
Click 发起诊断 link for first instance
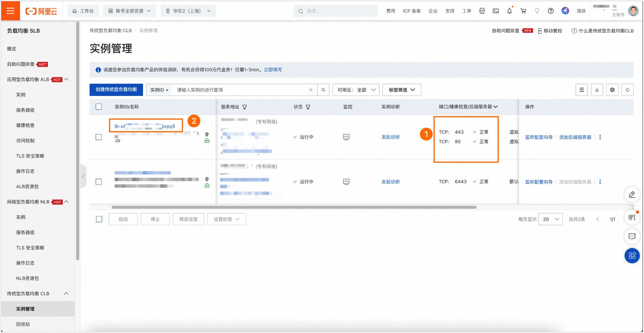[390, 137]
